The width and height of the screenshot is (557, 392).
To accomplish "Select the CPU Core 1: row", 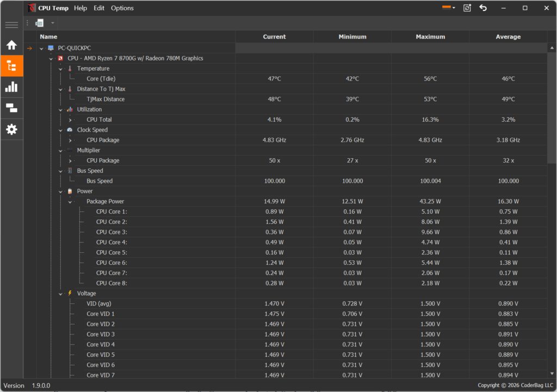I will point(292,211).
